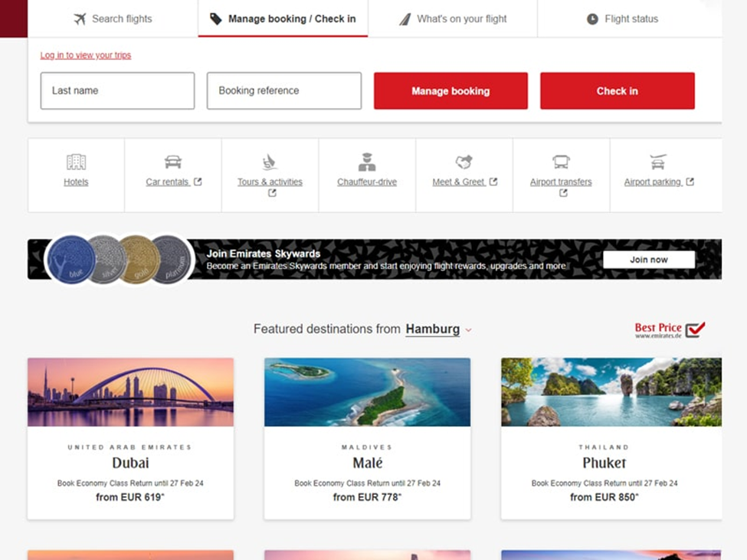Click the blue Skywards tier medallion
The height and width of the screenshot is (560, 747).
click(x=70, y=260)
